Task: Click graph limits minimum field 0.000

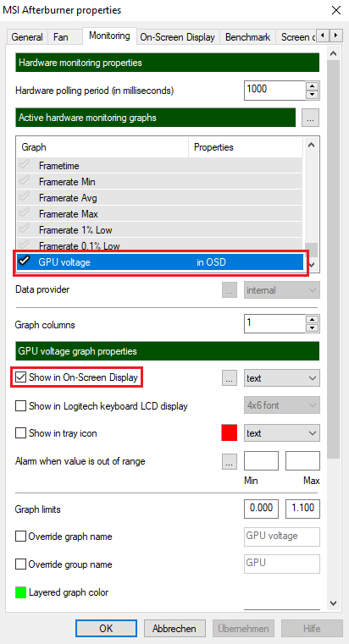Action: coord(261,509)
